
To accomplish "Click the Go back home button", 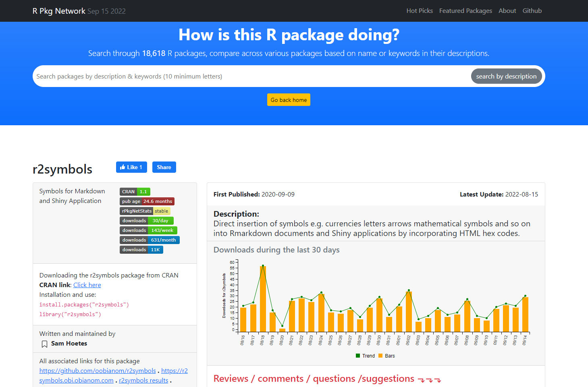I will [289, 100].
